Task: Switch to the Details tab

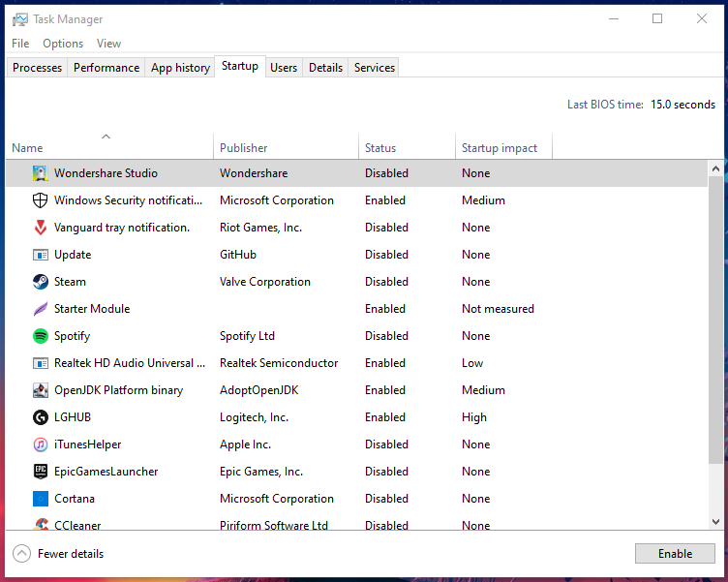Action: pos(325,68)
